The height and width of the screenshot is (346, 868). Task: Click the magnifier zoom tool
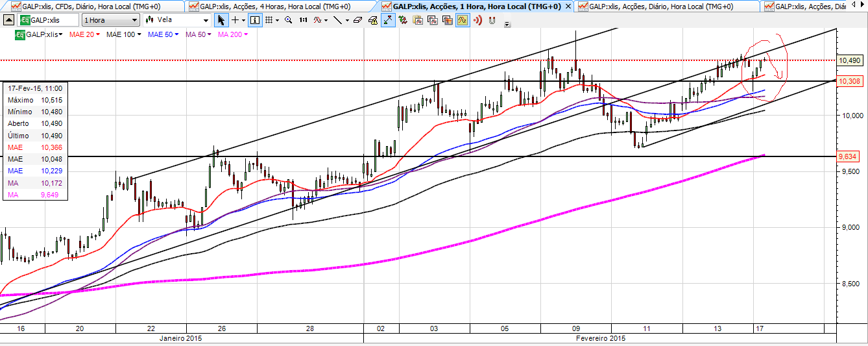(288, 20)
